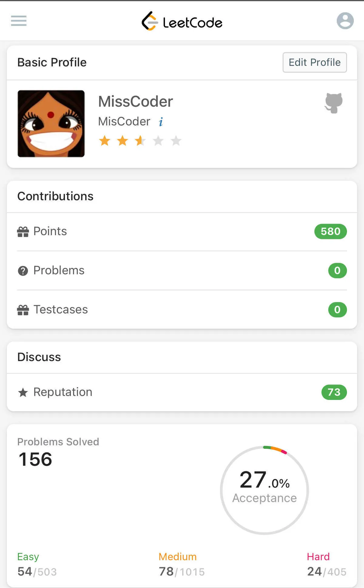
Task: Click the Problems contribution count badge
Action: (337, 271)
